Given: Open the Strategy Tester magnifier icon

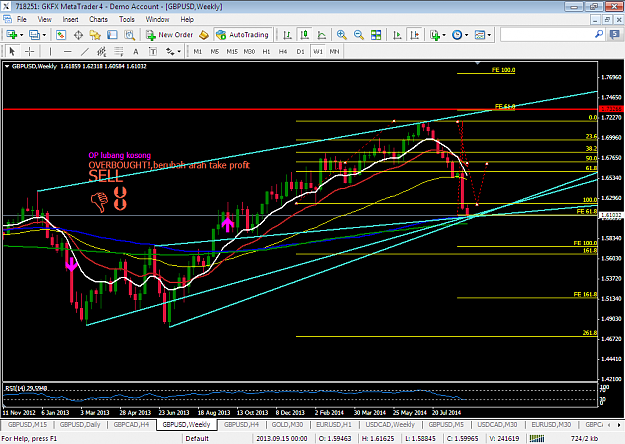Looking at the screenshot, I should click(x=130, y=35).
